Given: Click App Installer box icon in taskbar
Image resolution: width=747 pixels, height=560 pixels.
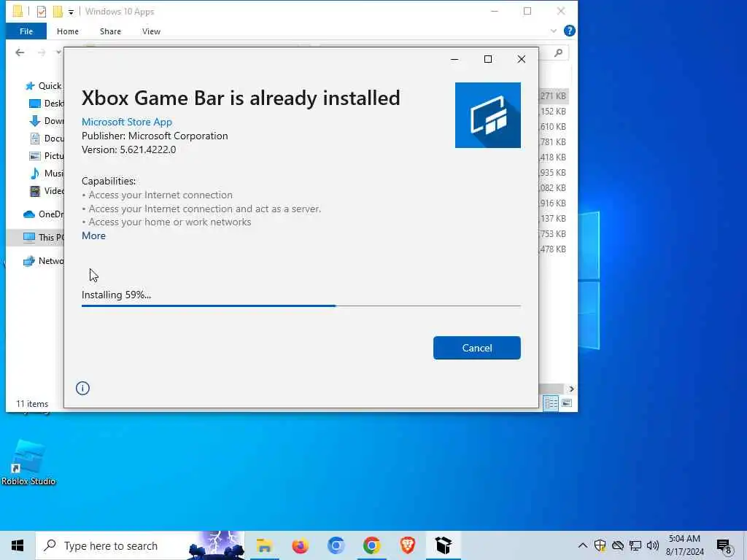Looking at the screenshot, I should tap(443, 545).
